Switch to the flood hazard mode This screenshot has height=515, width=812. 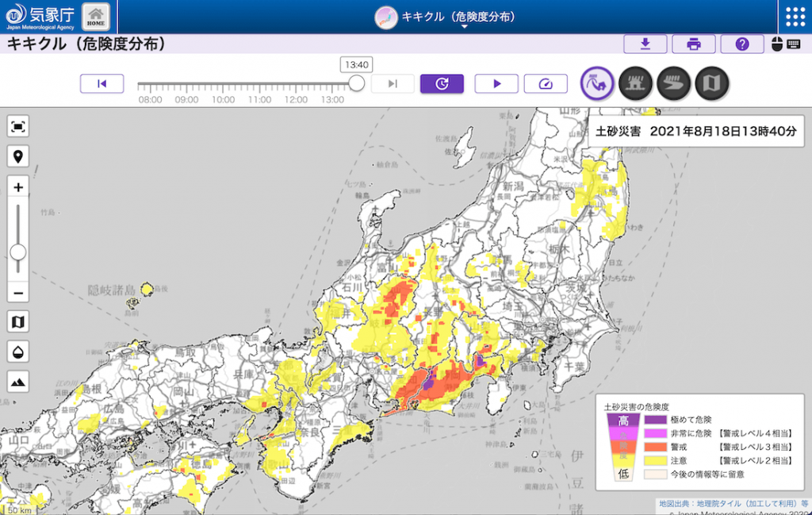673,83
